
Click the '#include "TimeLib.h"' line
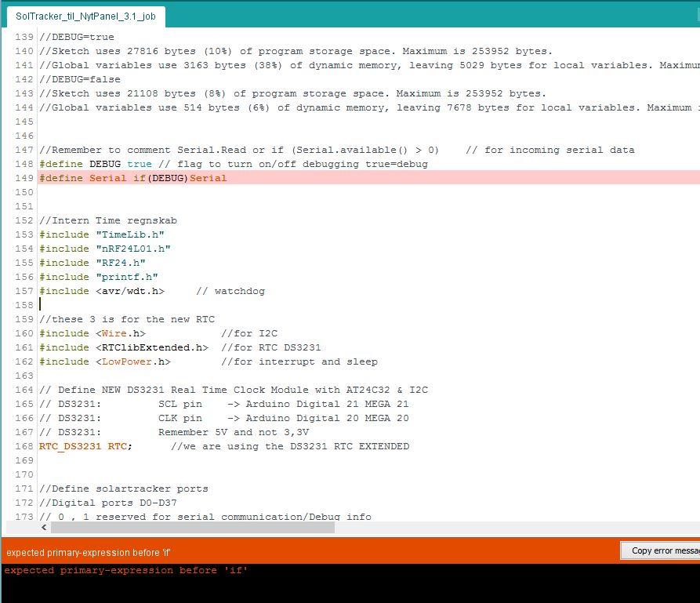[102, 234]
